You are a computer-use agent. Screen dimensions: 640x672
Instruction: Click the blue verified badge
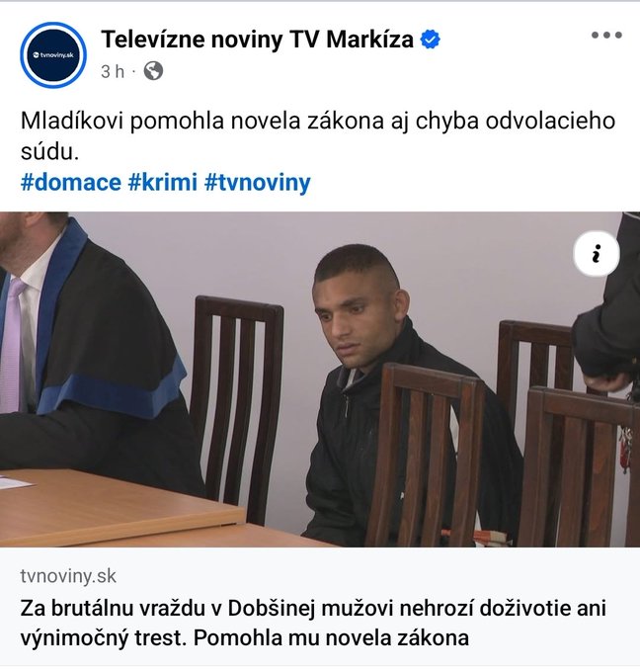(430, 40)
